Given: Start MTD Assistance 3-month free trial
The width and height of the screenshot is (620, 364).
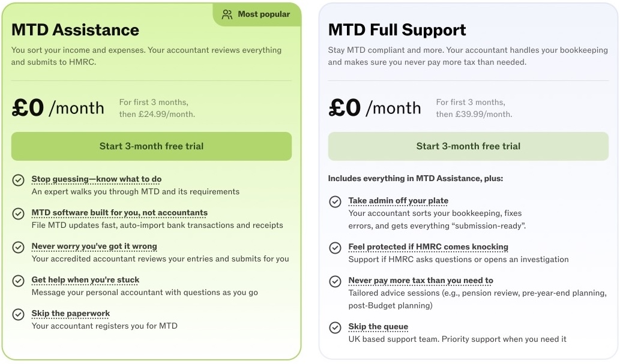Looking at the screenshot, I should [x=151, y=146].
